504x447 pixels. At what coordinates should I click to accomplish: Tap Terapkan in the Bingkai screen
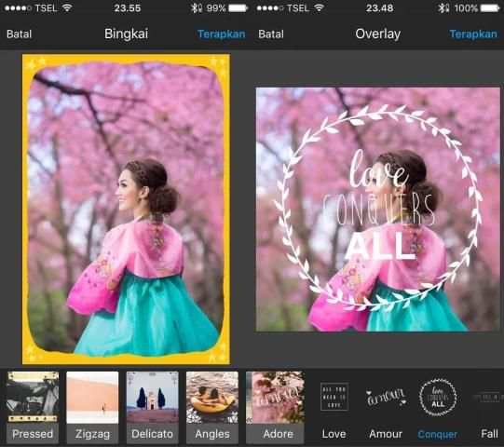click(x=222, y=34)
